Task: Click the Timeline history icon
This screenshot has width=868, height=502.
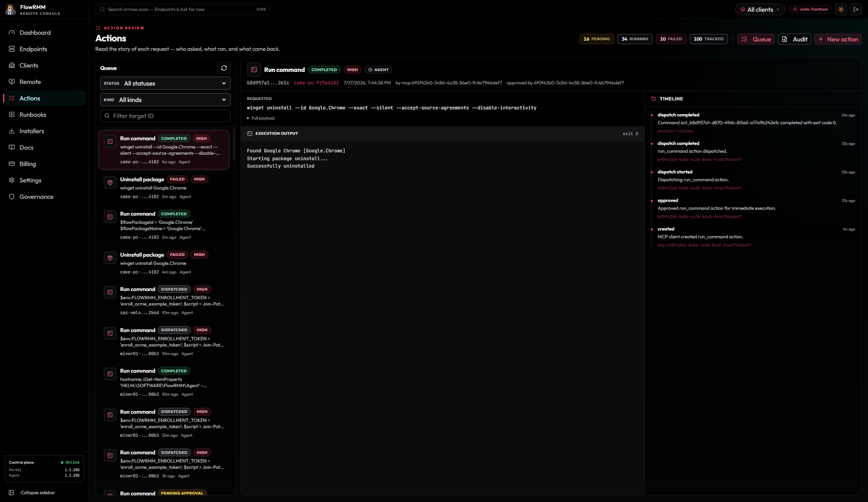Action: click(654, 99)
